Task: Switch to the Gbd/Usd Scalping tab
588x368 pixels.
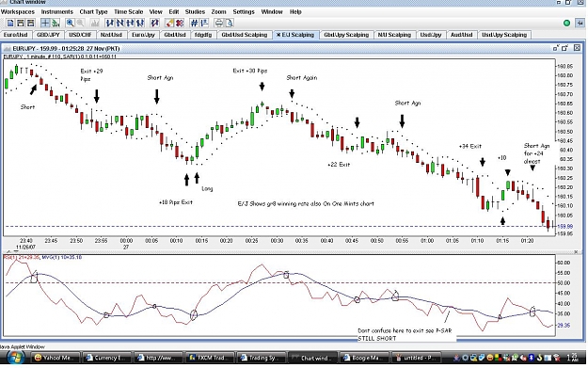Action: pyautogui.click(x=245, y=35)
